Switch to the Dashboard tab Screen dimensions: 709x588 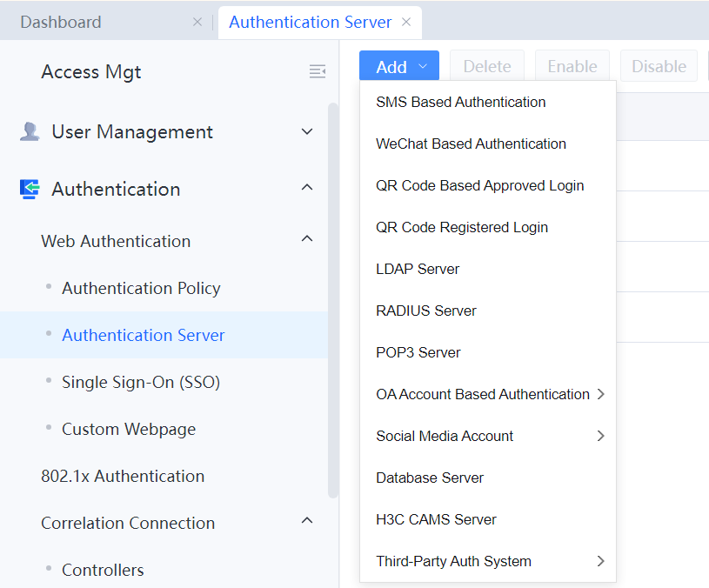pyautogui.click(x=61, y=23)
